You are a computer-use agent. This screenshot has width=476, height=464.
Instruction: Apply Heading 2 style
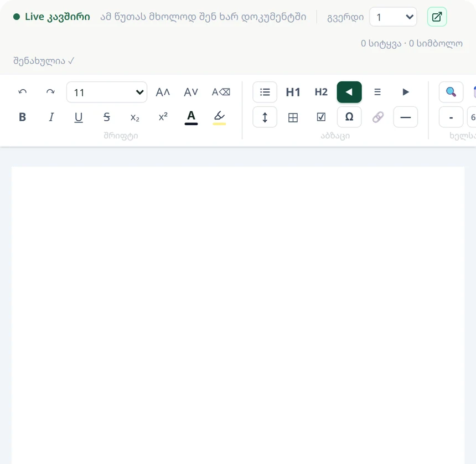click(x=321, y=92)
